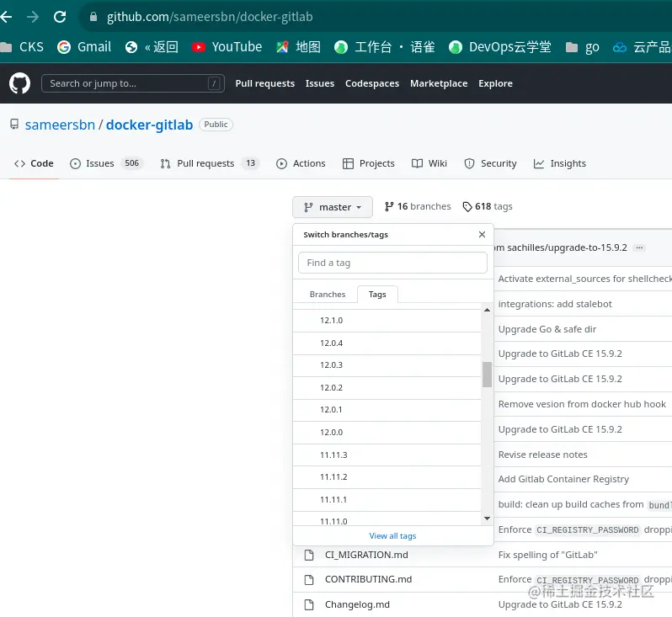Open the Projects tab
This screenshot has height=617, width=672.
click(x=369, y=163)
